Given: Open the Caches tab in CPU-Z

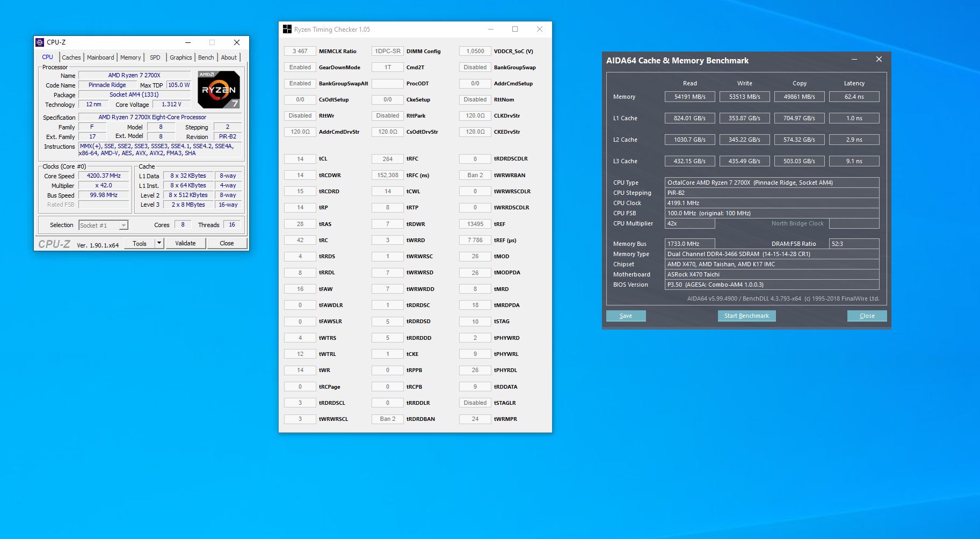Looking at the screenshot, I should [x=71, y=57].
